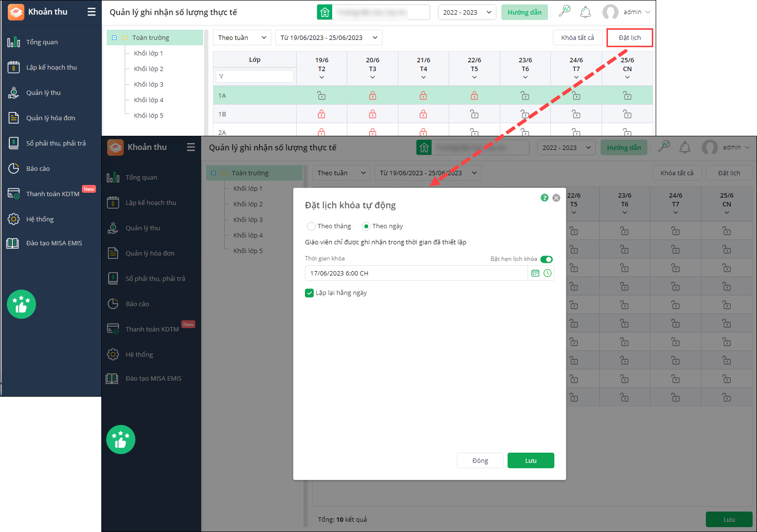The width and height of the screenshot is (757, 532).
Task: Uncheck the Lặp lại hằng ngày checkbox
Action: 309,293
